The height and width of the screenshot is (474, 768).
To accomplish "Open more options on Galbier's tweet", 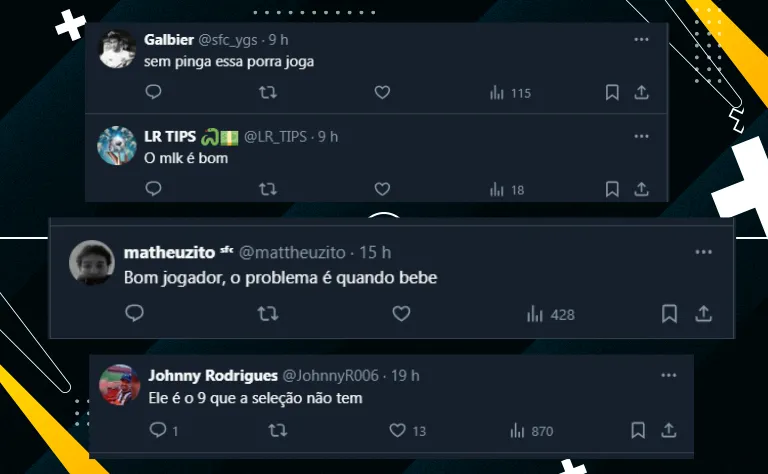I will 641,40.
